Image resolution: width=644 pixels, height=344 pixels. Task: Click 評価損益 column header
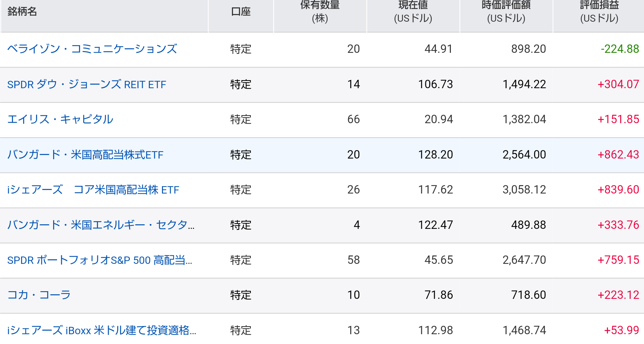(x=599, y=12)
